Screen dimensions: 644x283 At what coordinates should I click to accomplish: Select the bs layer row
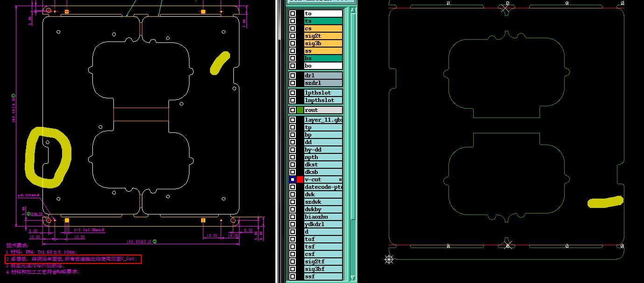coord(323,58)
